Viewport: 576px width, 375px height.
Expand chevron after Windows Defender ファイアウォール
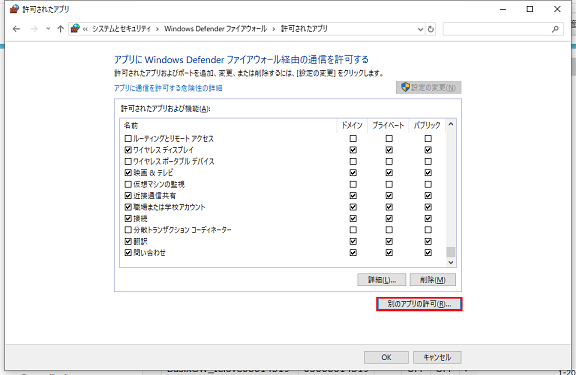(274, 29)
